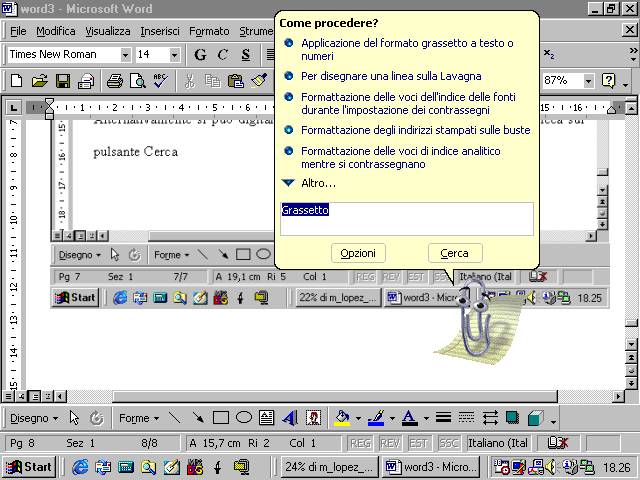This screenshot has width=640, height=480.
Task: Click Clippy paperclip assistant character
Action: 476,320
